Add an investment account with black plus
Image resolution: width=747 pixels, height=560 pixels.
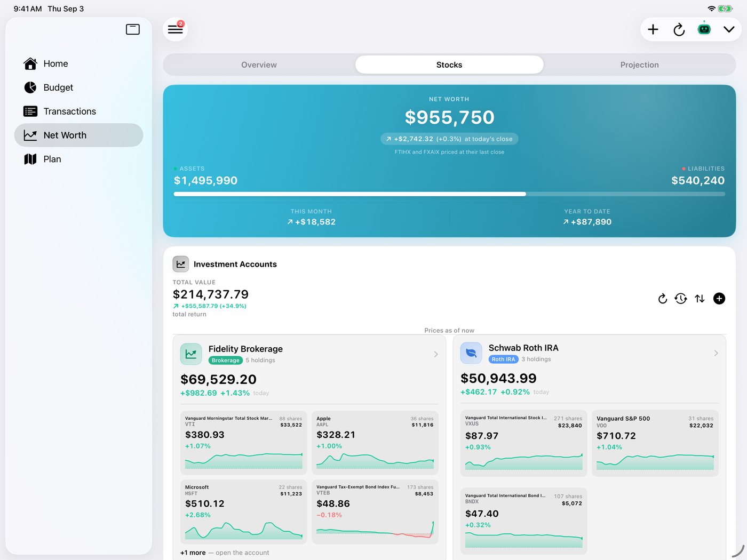pos(719,299)
